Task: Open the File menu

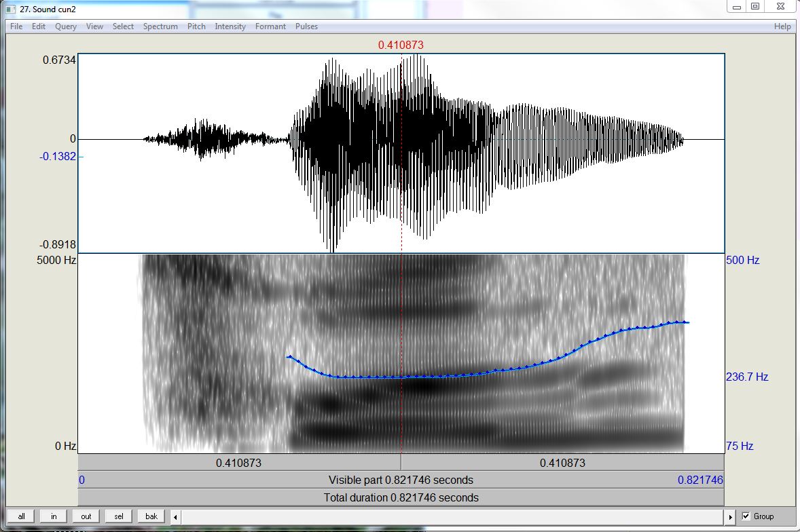Action: click(x=16, y=26)
